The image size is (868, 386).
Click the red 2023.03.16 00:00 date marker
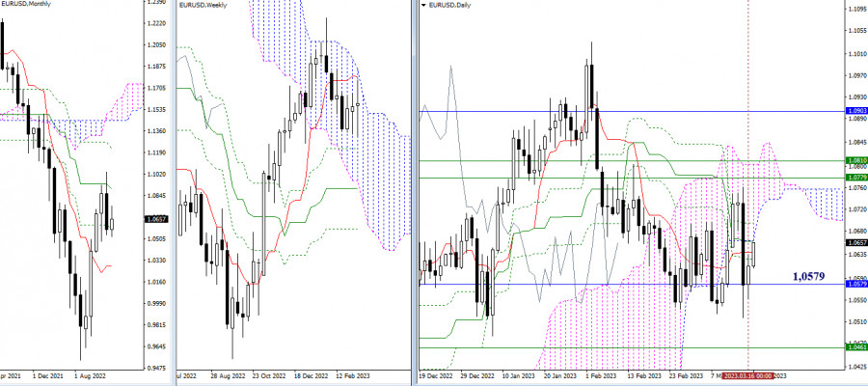(x=746, y=376)
